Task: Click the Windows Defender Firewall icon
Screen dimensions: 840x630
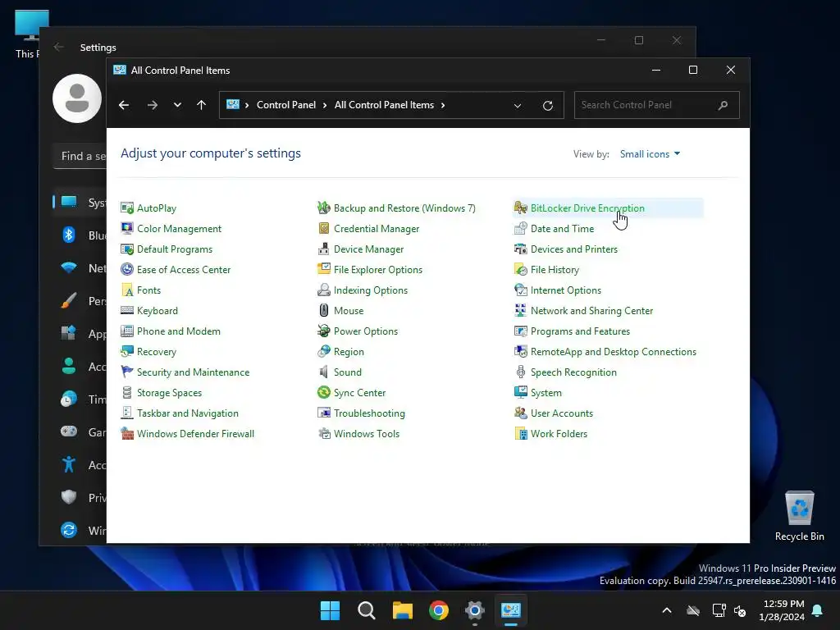Action: pyautogui.click(x=127, y=433)
